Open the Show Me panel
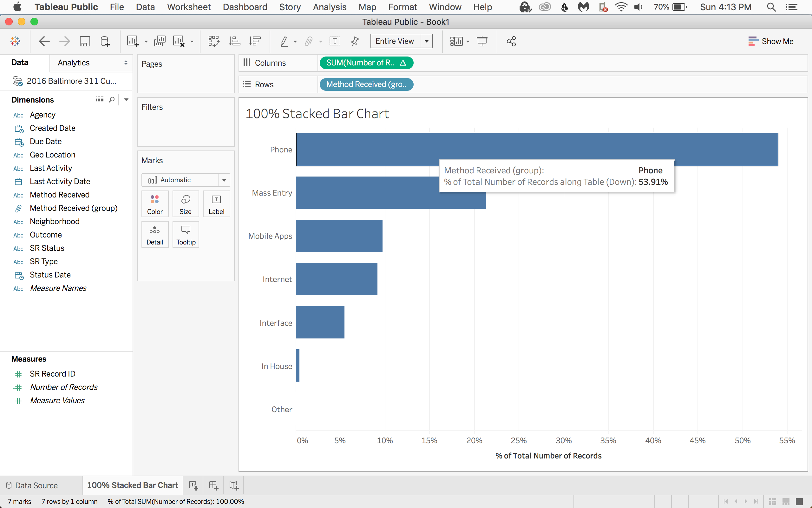This screenshot has height=508, width=812. coord(771,41)
